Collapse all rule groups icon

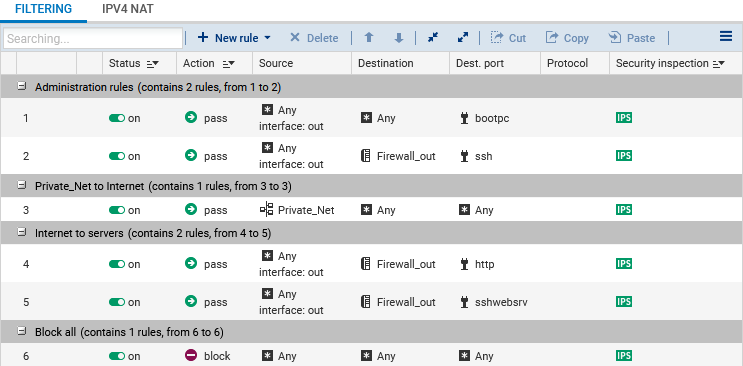tap(433, 37)
